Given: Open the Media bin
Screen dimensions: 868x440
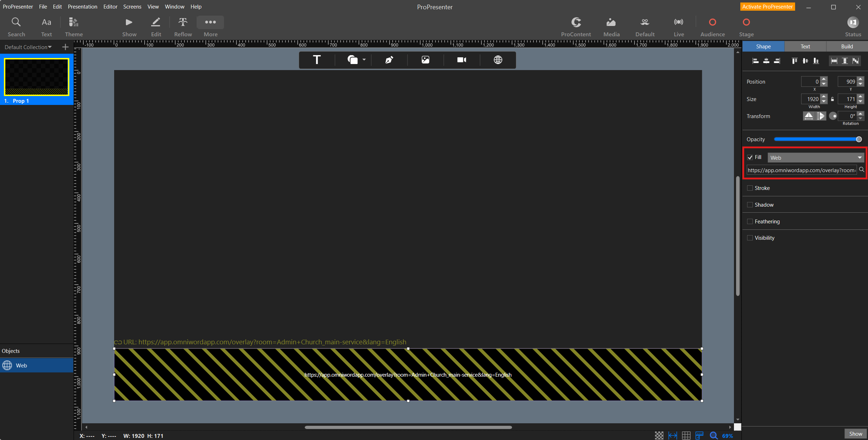Looking at the screenshot, I should pyautogui.click(x=611, y=27).
